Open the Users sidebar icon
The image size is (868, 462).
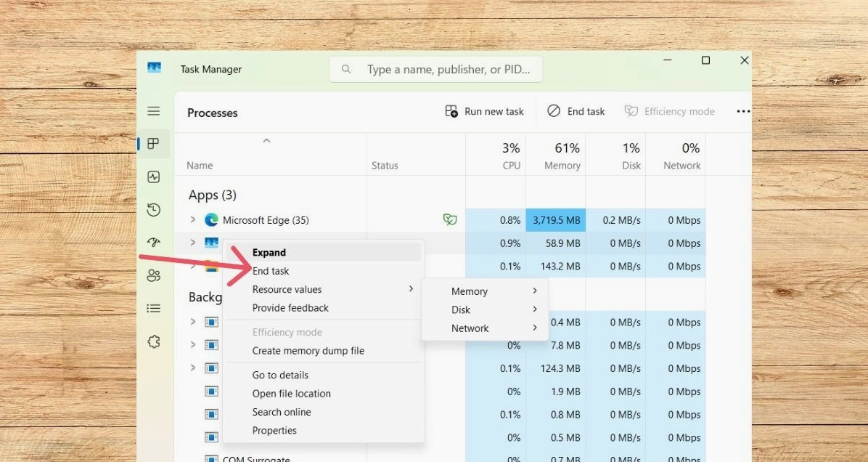(x=153, y=275)
